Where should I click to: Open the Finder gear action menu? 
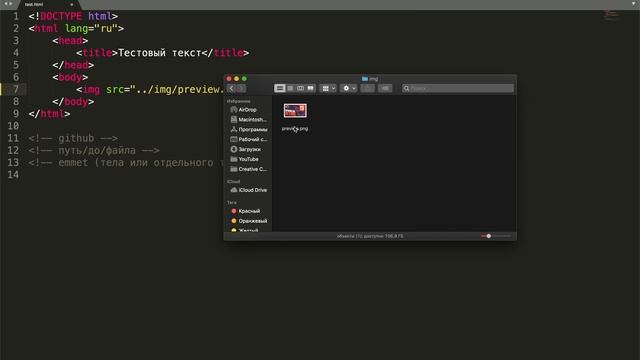(349, 88)
